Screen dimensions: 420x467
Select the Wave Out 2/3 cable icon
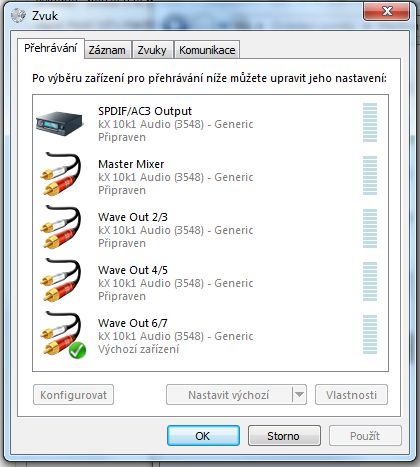pyautogui.click(x=61, y=227)
